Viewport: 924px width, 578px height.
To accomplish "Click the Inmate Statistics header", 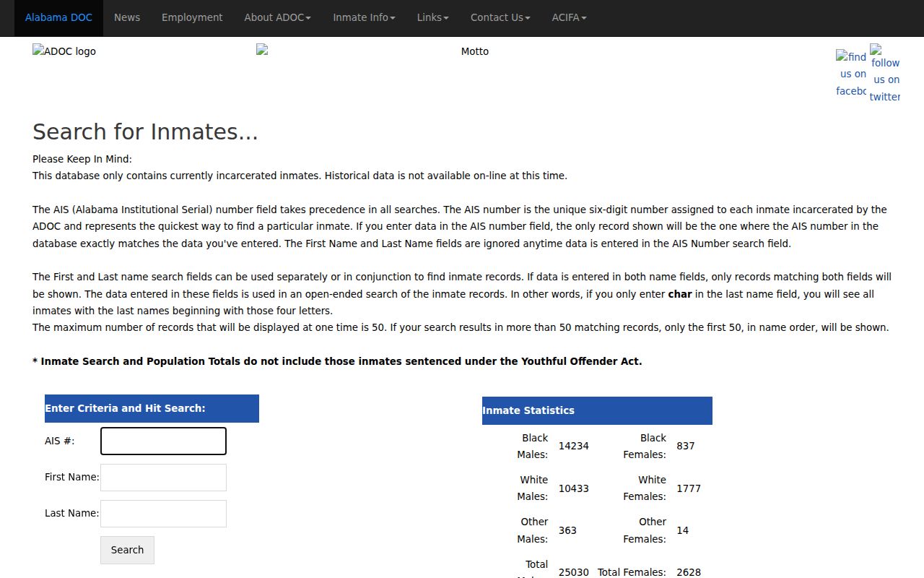I will (597, 410).
